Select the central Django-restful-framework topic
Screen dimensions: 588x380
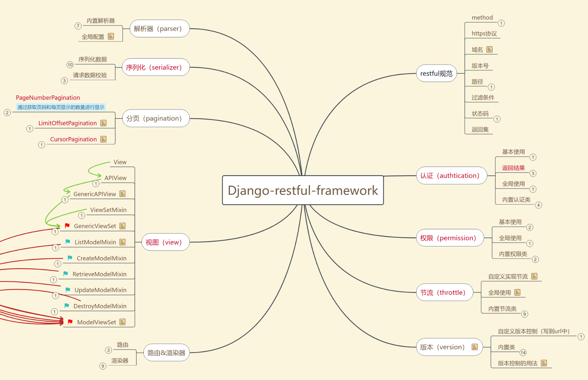coord(302,190)
